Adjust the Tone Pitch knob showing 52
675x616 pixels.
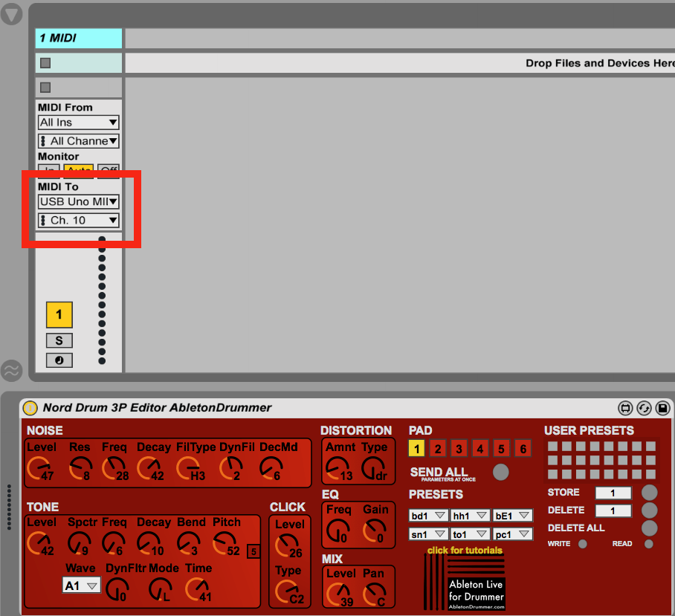[x=225, y=543]
